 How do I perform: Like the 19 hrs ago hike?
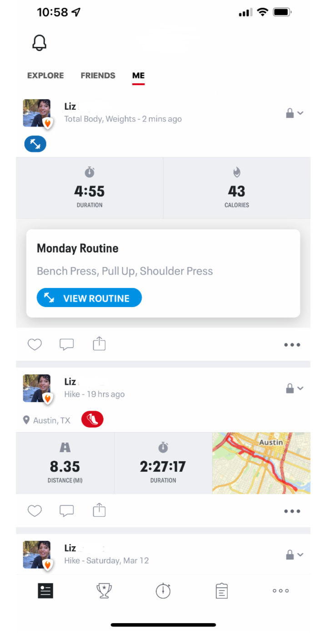pos(35,511)
